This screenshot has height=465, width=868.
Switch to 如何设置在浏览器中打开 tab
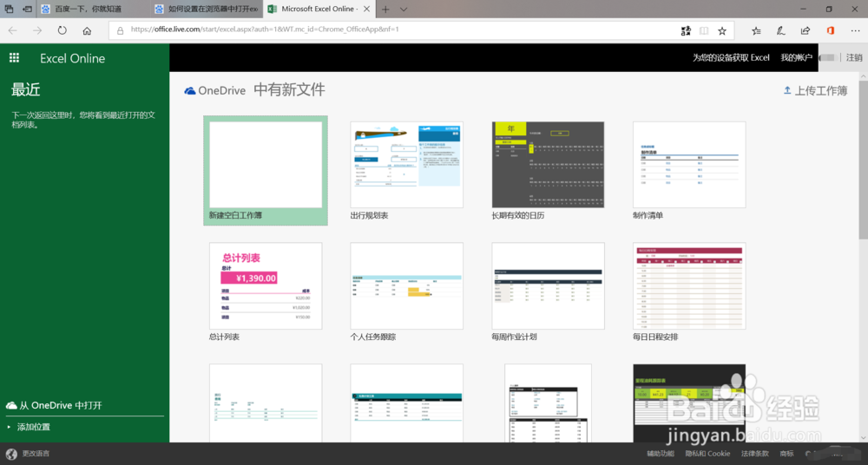[x=207, y=9]
